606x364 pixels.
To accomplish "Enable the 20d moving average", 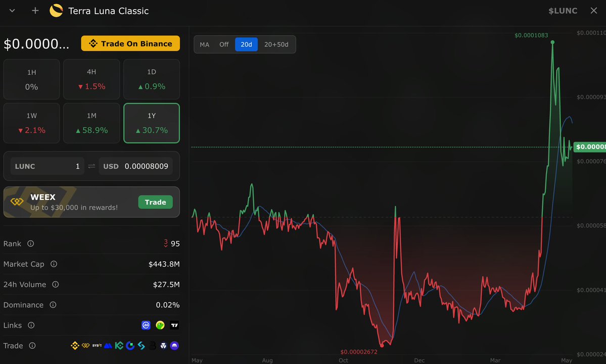I will (x=246, y=44).
